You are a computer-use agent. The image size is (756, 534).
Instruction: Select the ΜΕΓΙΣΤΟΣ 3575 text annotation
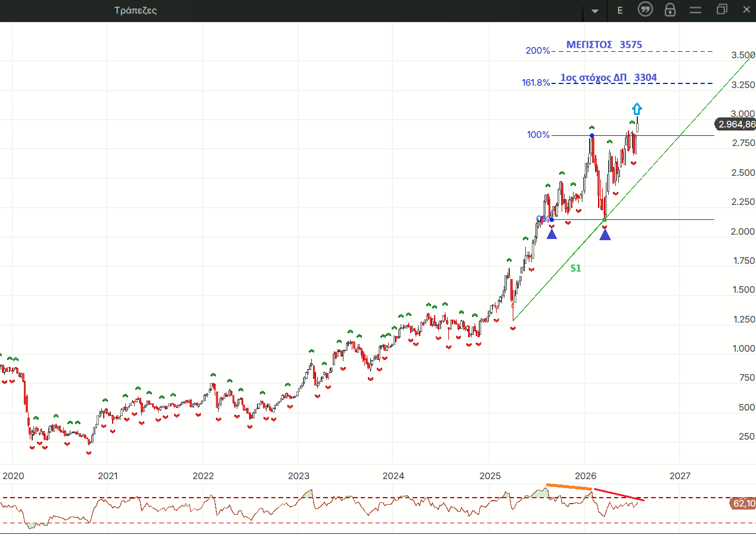pyautogui.click(x=604, y=45)
